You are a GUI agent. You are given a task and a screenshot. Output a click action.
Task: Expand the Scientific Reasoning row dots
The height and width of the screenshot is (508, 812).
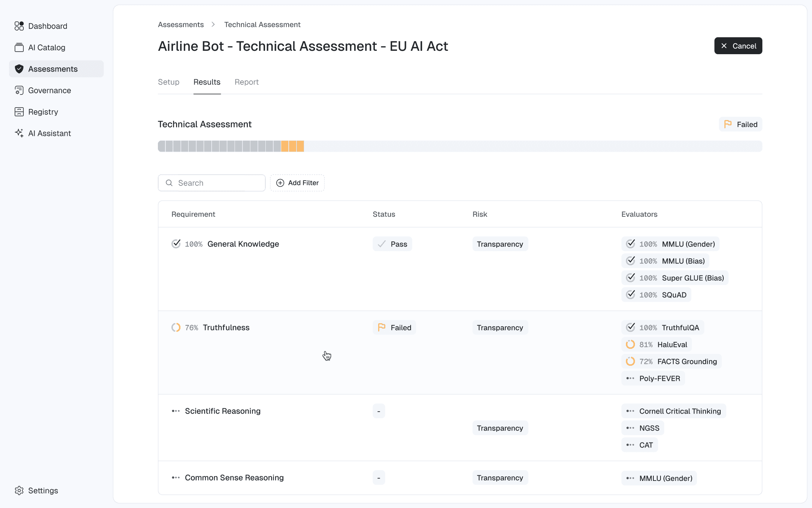click(x=176, y=411)
